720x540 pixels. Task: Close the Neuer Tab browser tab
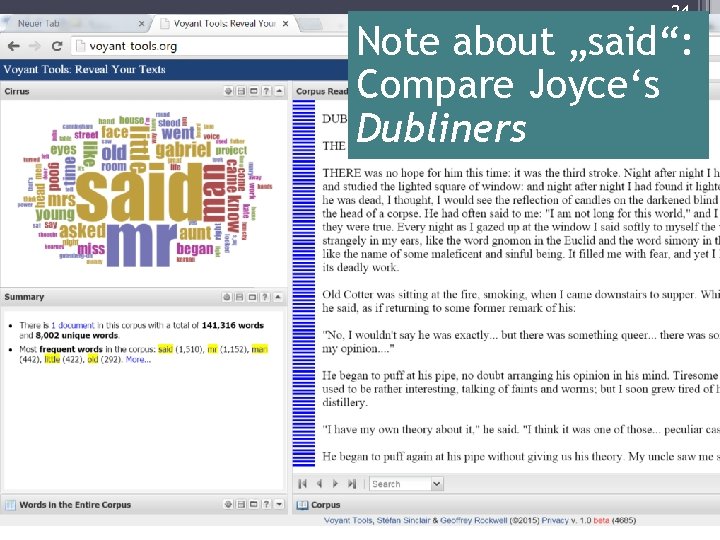[x=141, y=23]
